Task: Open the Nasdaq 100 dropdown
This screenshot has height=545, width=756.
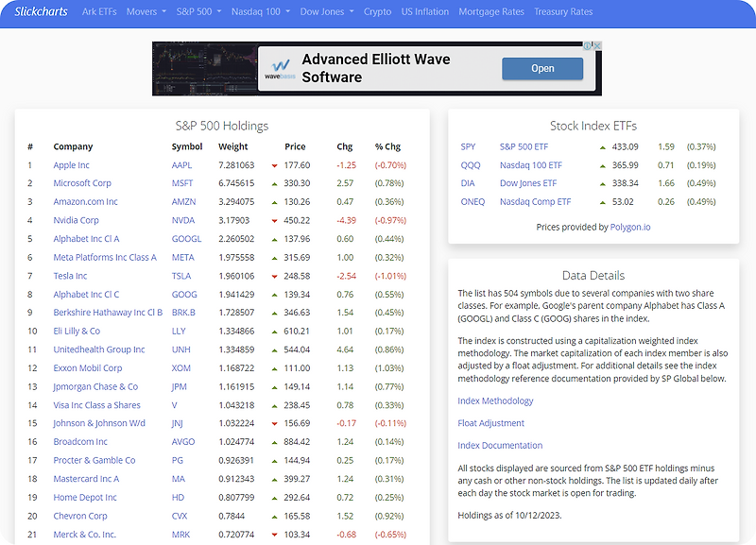Action: pos(261,11)
